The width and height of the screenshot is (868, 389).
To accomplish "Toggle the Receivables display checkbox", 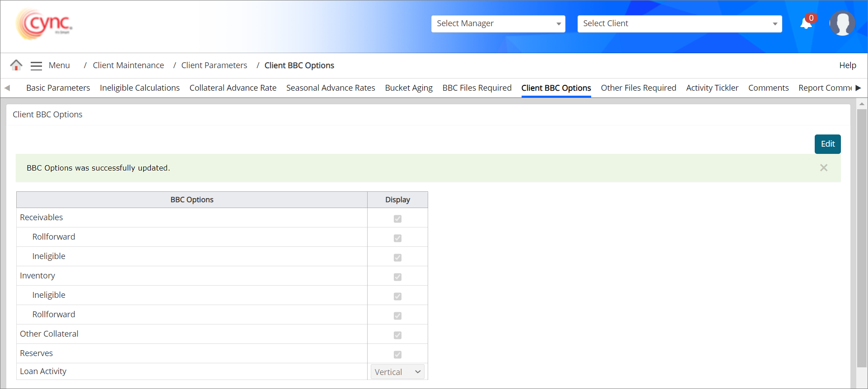I will click(x=397, y=219).
